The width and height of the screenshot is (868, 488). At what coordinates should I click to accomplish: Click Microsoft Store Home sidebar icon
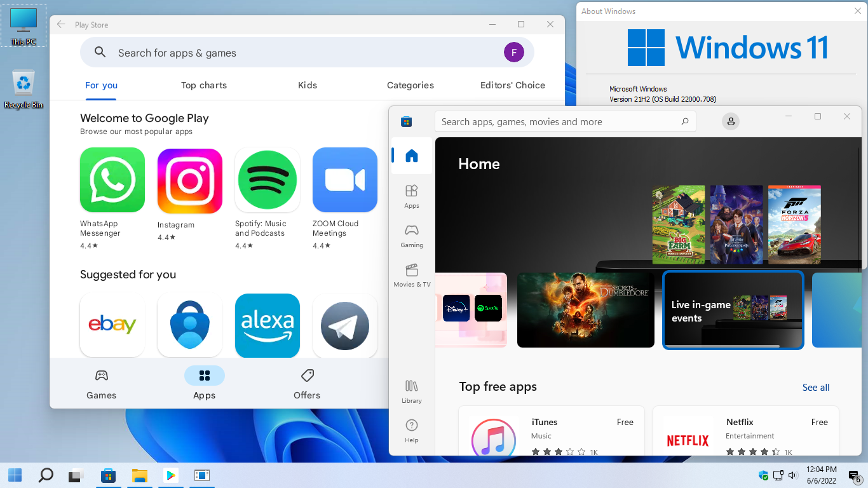(412, 156)
